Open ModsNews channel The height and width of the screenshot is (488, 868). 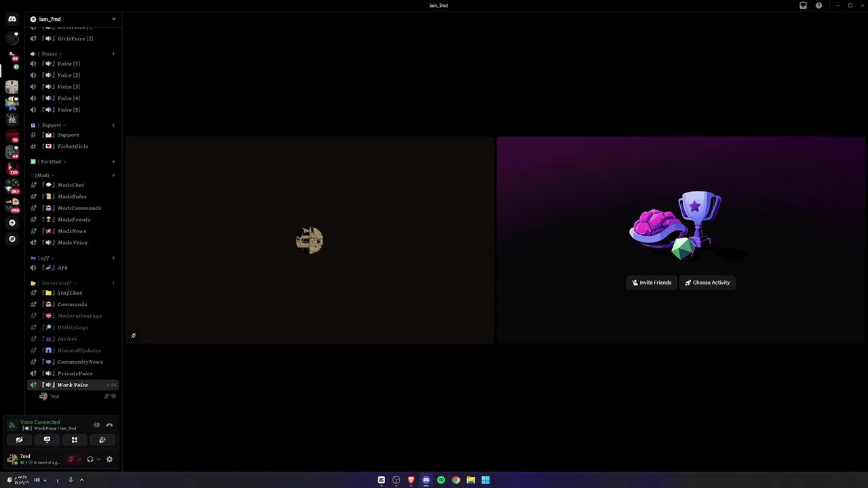coord(73,231)
